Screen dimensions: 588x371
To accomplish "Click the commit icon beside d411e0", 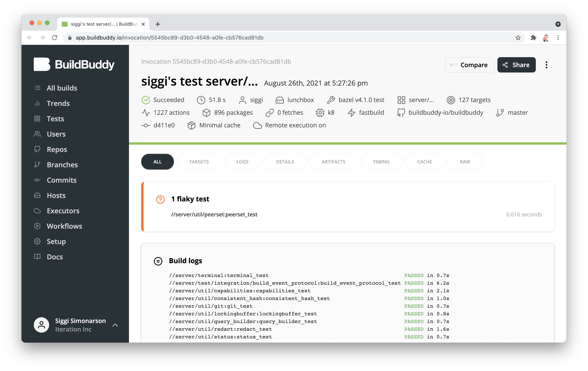I will tap(146, 125).
